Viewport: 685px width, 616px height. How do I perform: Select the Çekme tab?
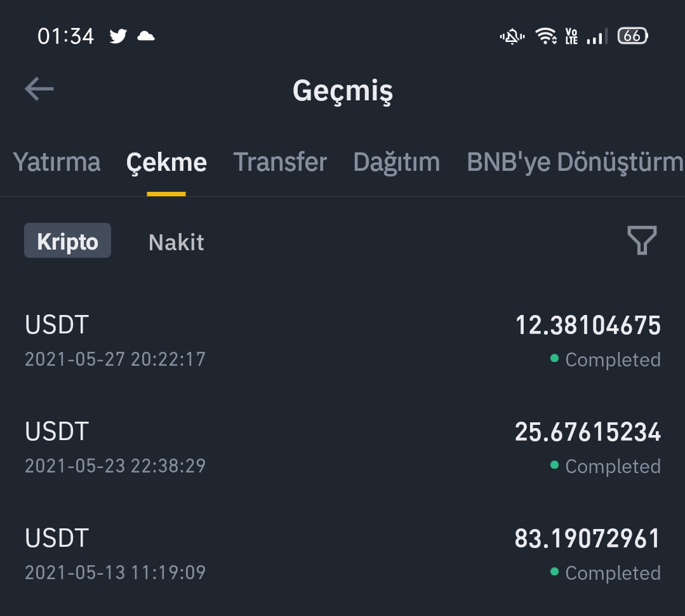point(166,163)
